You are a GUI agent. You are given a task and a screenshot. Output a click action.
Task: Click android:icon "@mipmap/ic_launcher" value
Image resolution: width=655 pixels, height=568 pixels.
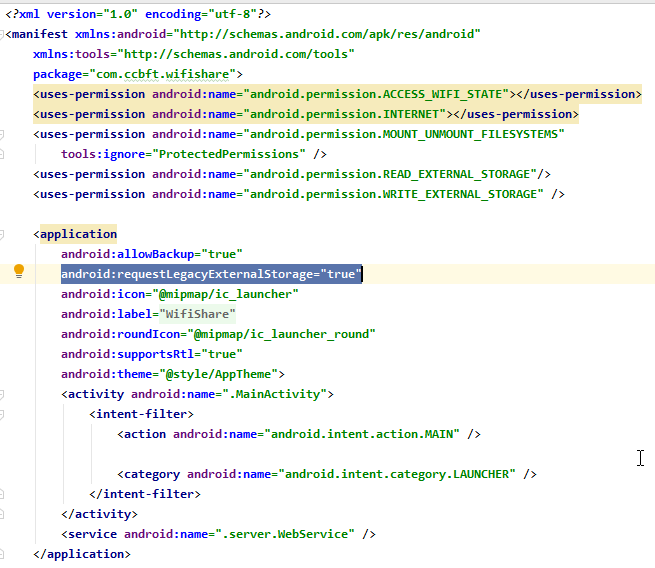[x=225, y=294]
